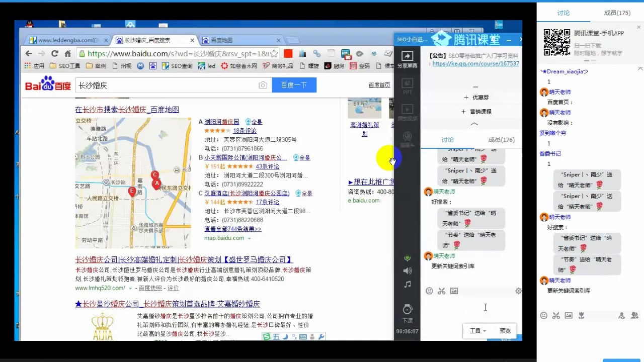Open the 百度快照 cached link
Image resolution: width=644 pixels, height=362 pixels.
pyautogui.click(x=150, y=288)
